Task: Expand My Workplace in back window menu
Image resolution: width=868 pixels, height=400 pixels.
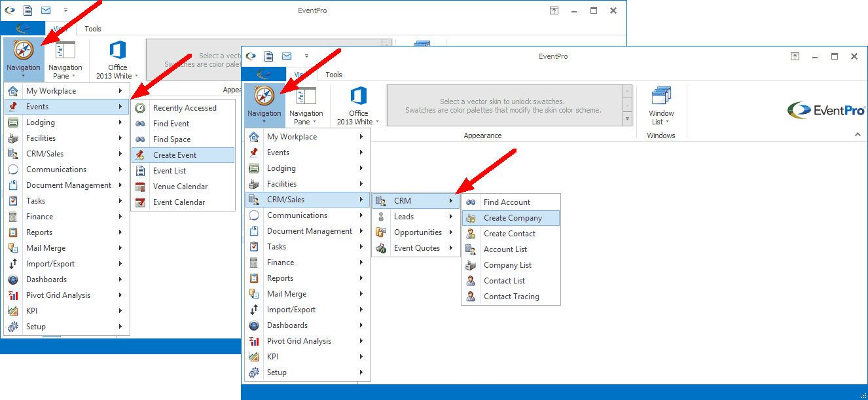Action: click(66, 91)
